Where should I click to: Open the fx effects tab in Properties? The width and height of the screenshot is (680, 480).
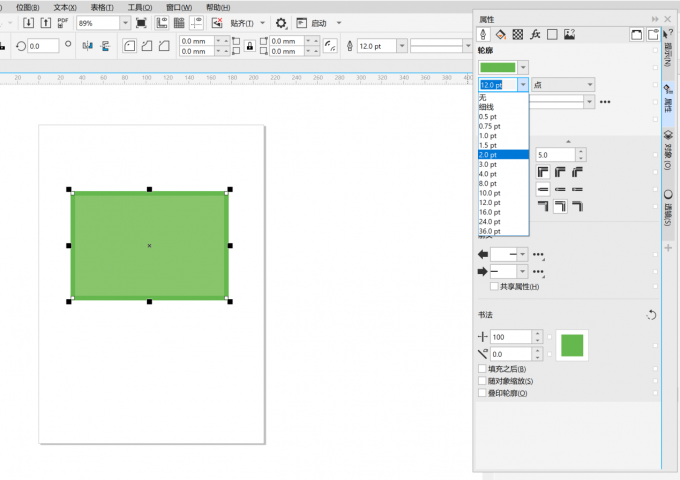tap(535, 34)
